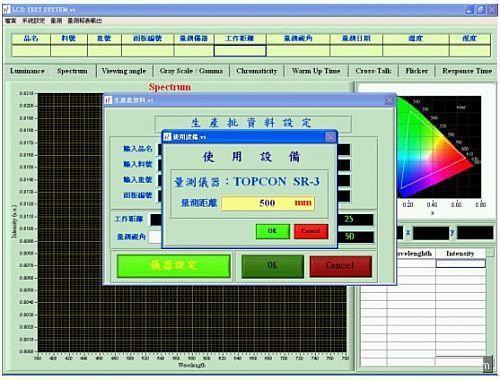Click the cell under the 面板編號 header
The width and height of the screenshot is (500, 380).
pyautogui.click(x=148, y=51)
